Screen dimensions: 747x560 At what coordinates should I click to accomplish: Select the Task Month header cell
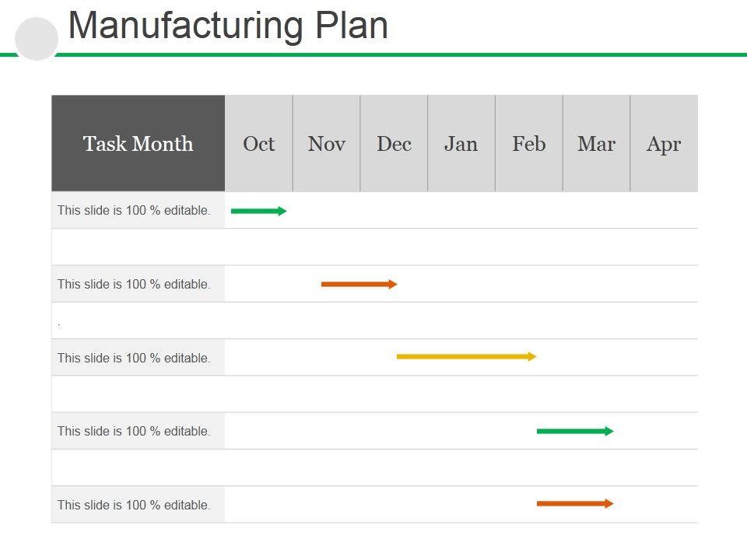click(x=139, y=144)
